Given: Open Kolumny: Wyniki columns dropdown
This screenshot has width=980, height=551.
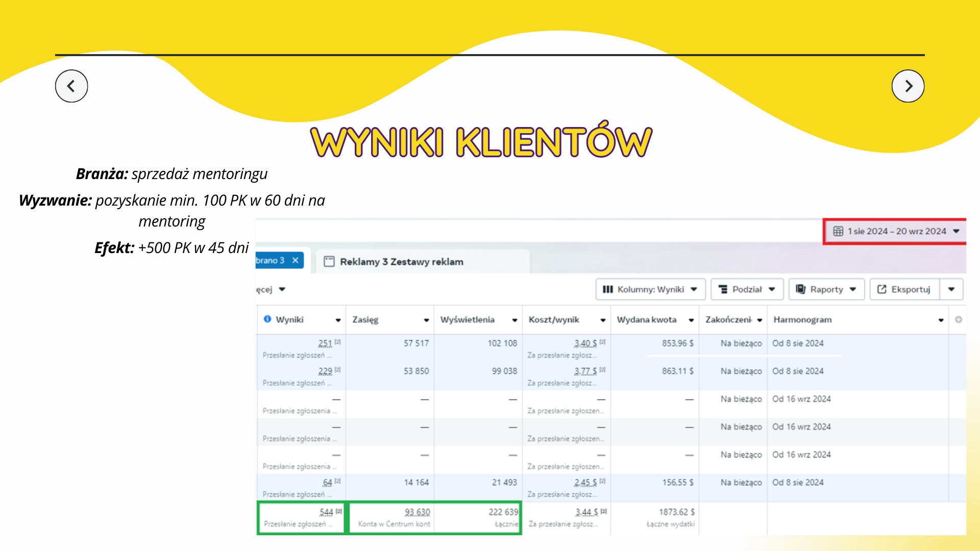Looking at the screenshot, I should pos(650,289).
